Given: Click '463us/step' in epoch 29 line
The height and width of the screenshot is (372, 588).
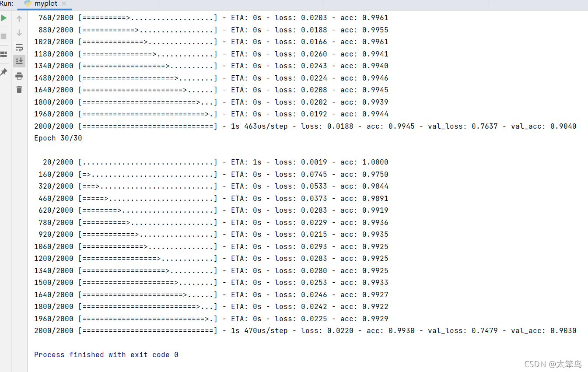Looking at the screenshot, I should tap(266, 126).
